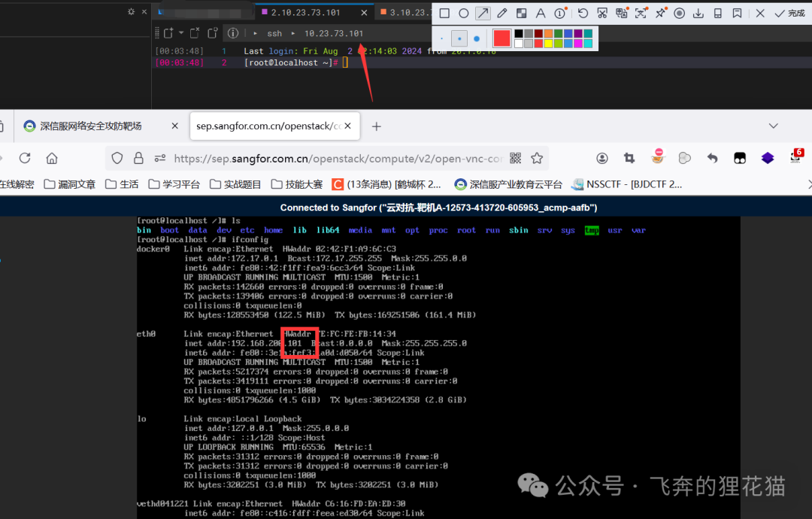Click the padlock site security icon
This screenshot has height=519, width=812.
point(138,159)
